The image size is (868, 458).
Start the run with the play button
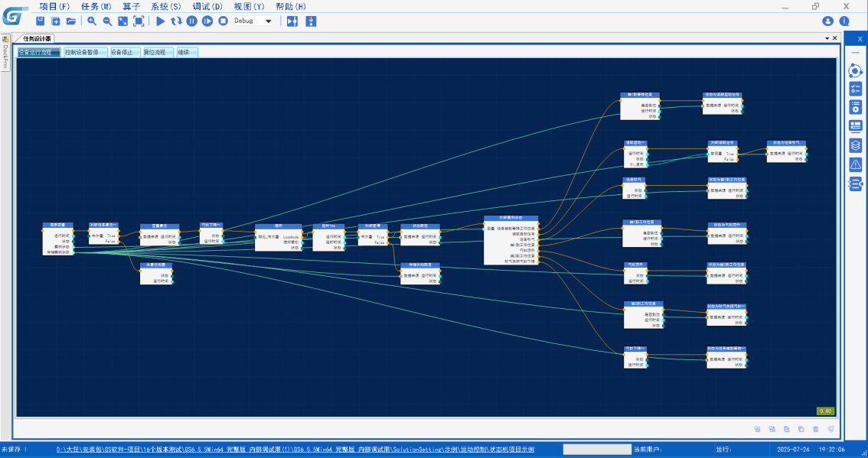[161, 21]
